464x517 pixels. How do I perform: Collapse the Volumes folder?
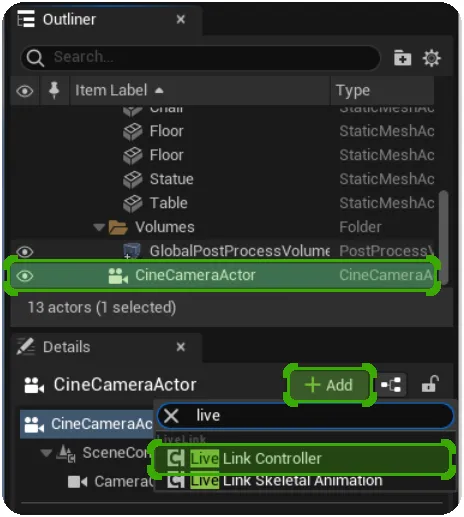99,227
